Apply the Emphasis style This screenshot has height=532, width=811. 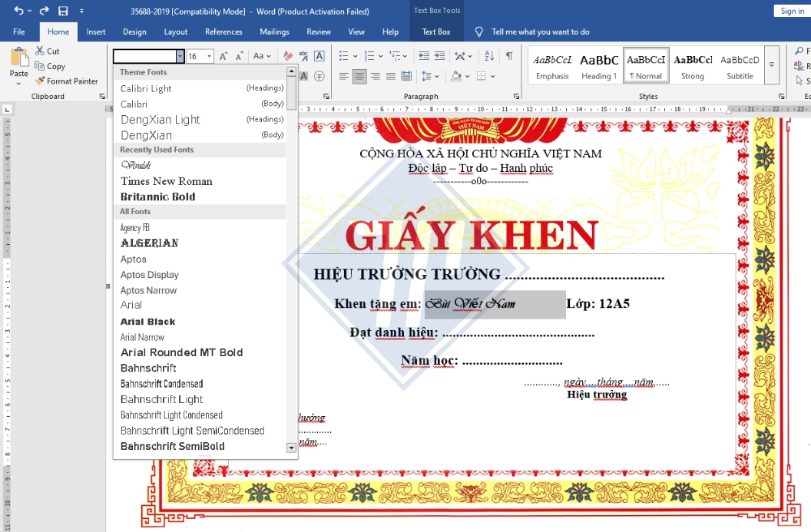pos(552,66)
